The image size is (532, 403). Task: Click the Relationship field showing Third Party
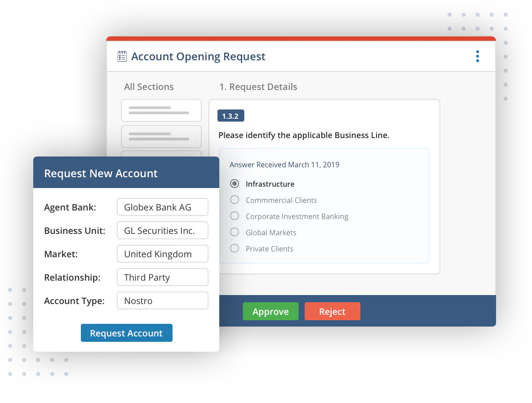162,278
